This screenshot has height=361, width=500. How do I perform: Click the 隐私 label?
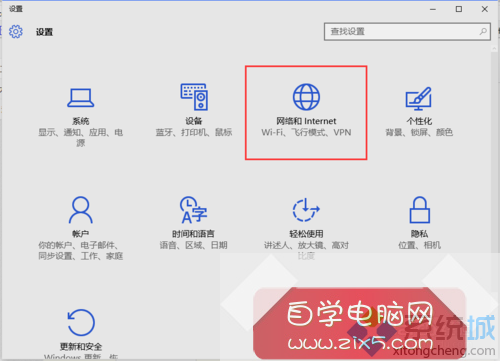pos(419,234)
